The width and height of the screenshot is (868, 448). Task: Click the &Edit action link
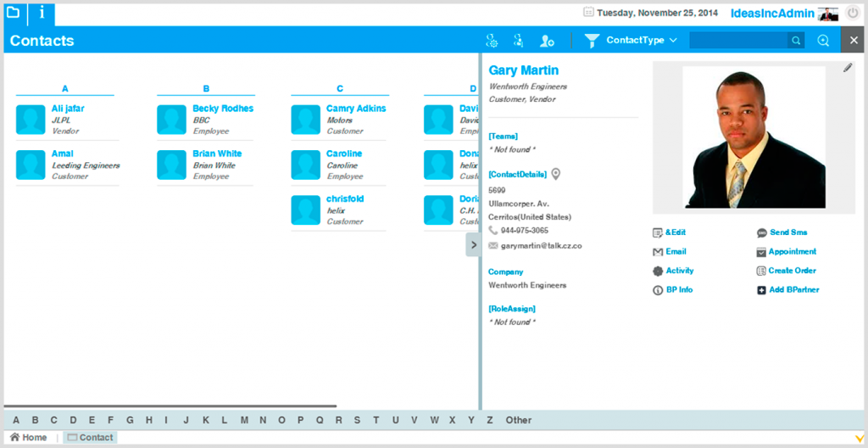670,232
